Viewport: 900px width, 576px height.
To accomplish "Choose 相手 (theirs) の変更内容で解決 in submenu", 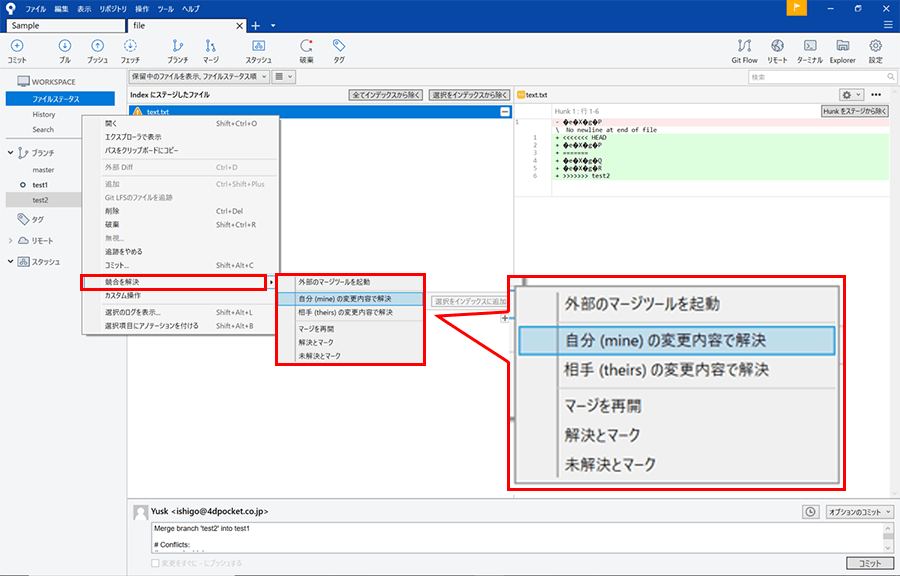I will tap(350, 313).
